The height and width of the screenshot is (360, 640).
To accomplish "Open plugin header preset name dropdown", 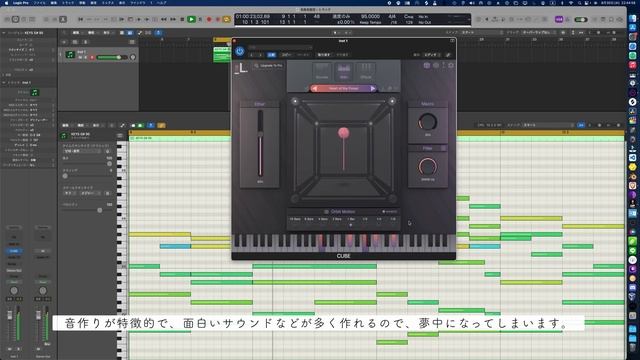I will click(280, 47).
